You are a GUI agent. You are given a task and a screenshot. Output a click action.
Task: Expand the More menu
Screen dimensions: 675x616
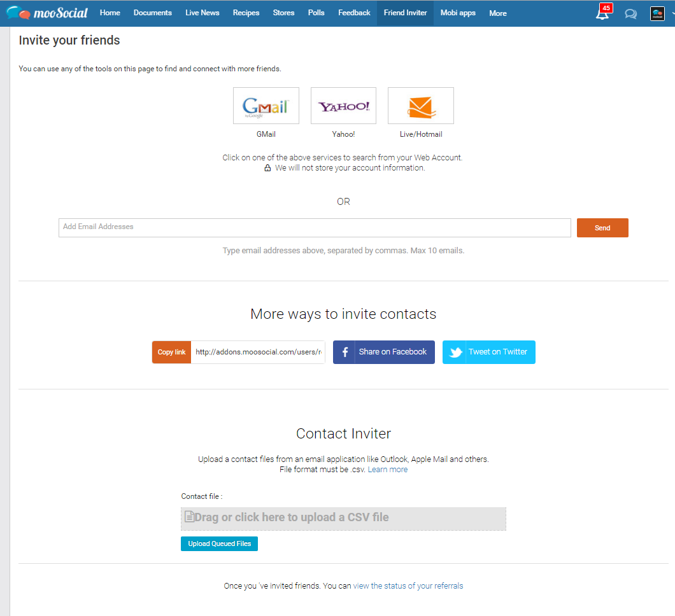498,13
